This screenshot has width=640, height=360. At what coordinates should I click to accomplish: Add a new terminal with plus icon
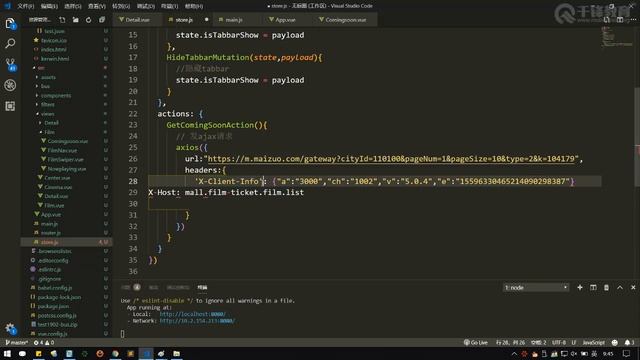point(580,287)
